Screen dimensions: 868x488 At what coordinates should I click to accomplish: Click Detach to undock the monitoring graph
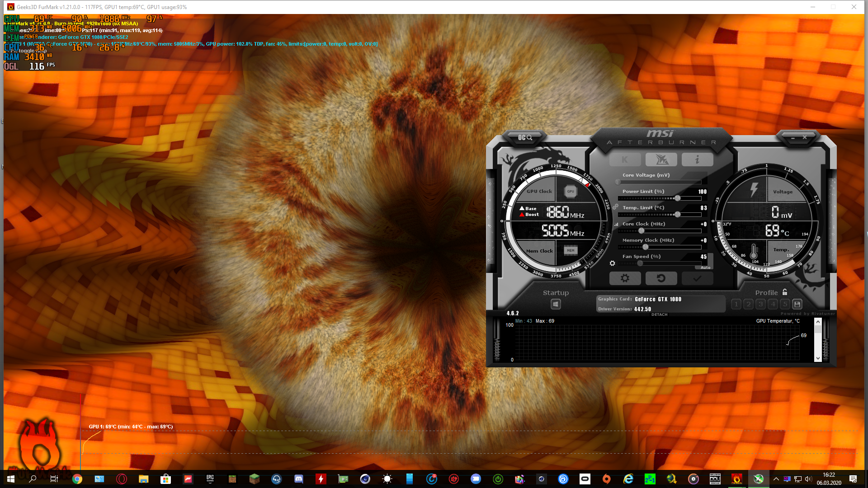tap(659, 314)
